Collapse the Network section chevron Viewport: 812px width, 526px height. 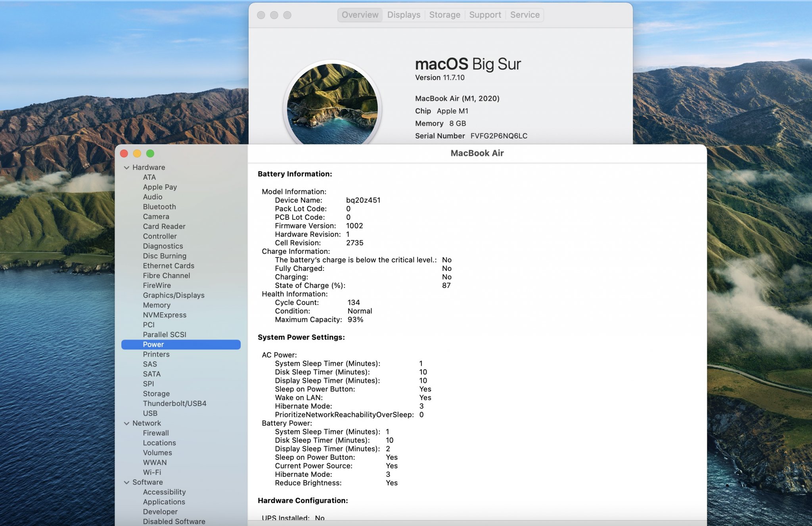126,423
